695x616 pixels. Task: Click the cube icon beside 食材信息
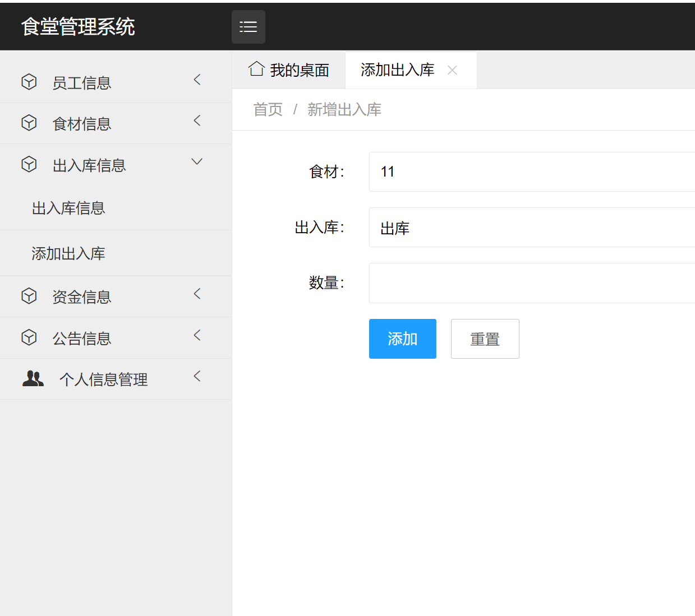(x=29, y=123)
